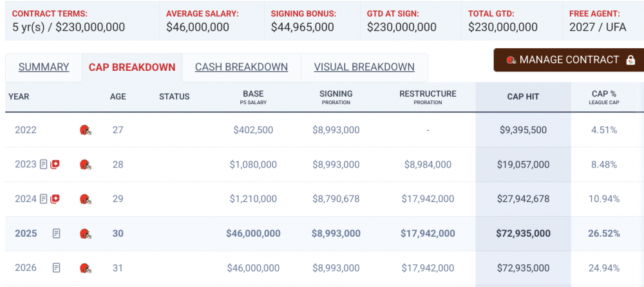The width and height of the screenshot is (644, 287).
Task: Click the red restructure icon beside 2023
Action: click(x=55, y=165)
